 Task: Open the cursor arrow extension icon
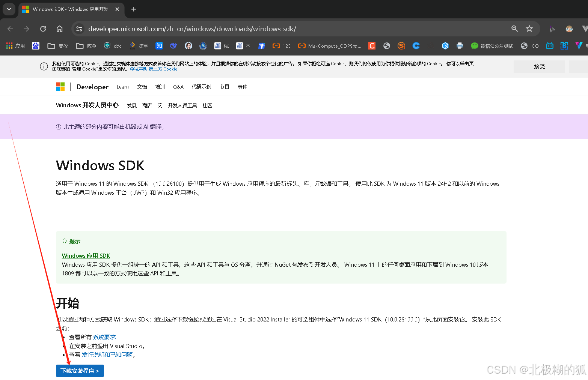pos(552,29)
